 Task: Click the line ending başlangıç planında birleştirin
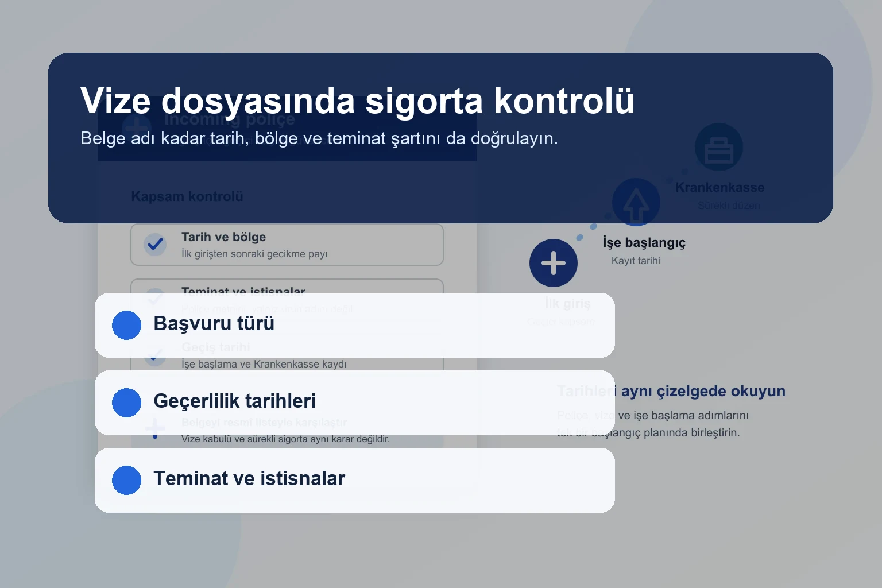coord(648,432)
